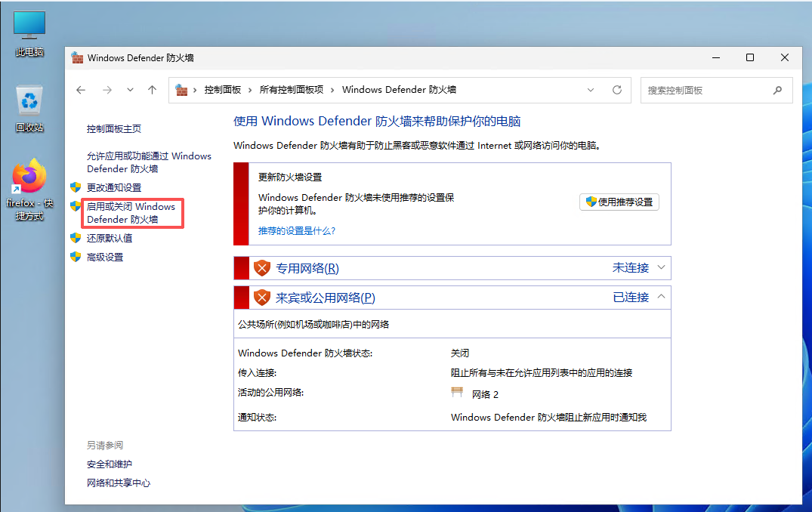The image size is (812, 512).
Task: Click the back navigation arrow
Action: (82, 90)
